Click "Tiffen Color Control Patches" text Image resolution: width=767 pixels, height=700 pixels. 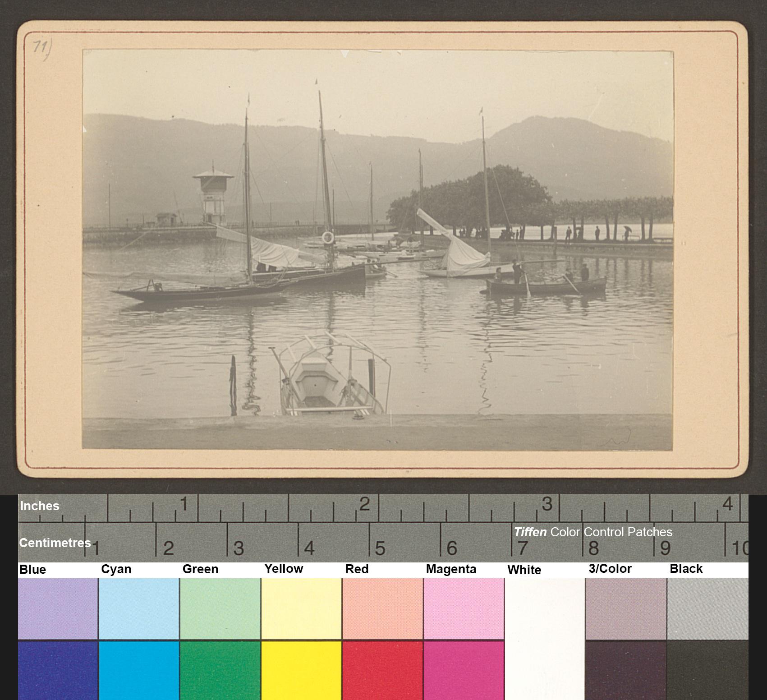[x=593, y=532]
